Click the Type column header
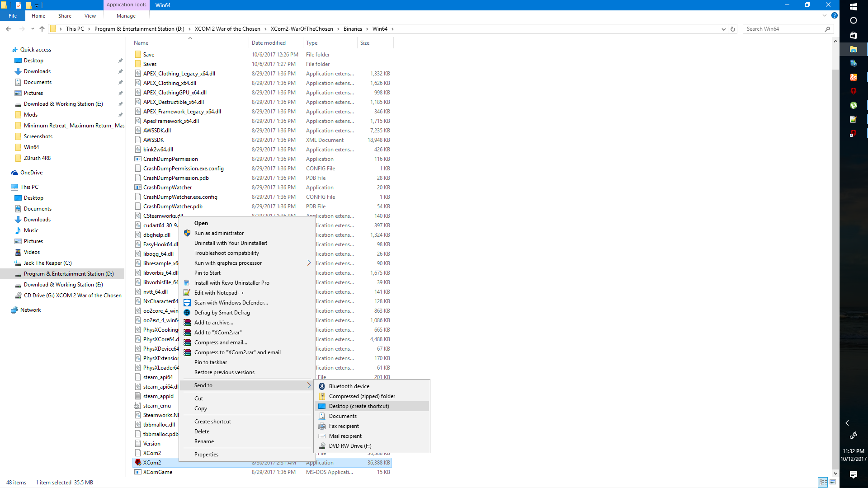 point(330,43)
